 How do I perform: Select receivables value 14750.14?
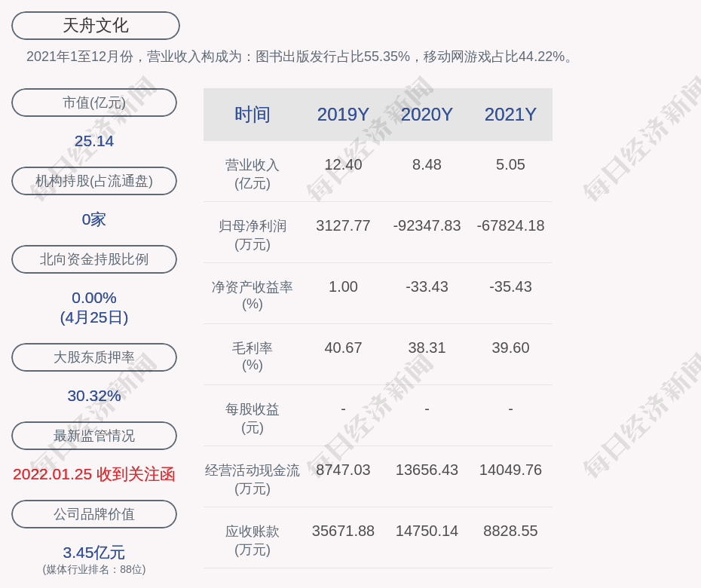tap(427, 531)
